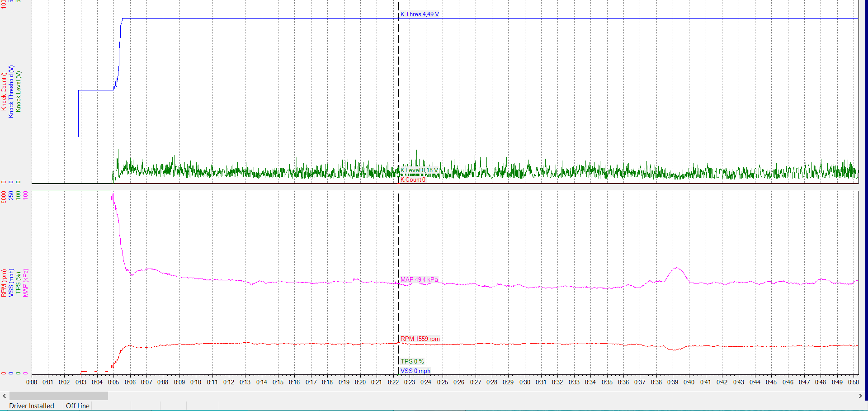The width and height of the screenshot is (868, 411).
Task: Click the K.Count 0 readout label
Action: click(413, 180)
